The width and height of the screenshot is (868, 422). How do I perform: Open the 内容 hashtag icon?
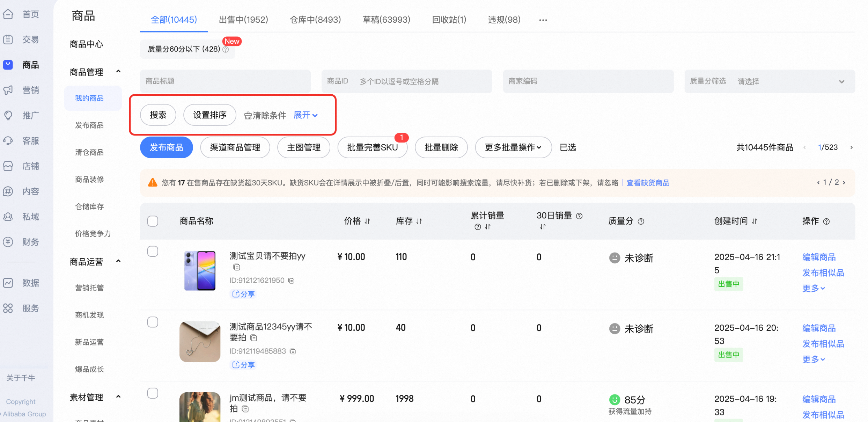pos(8,191)
